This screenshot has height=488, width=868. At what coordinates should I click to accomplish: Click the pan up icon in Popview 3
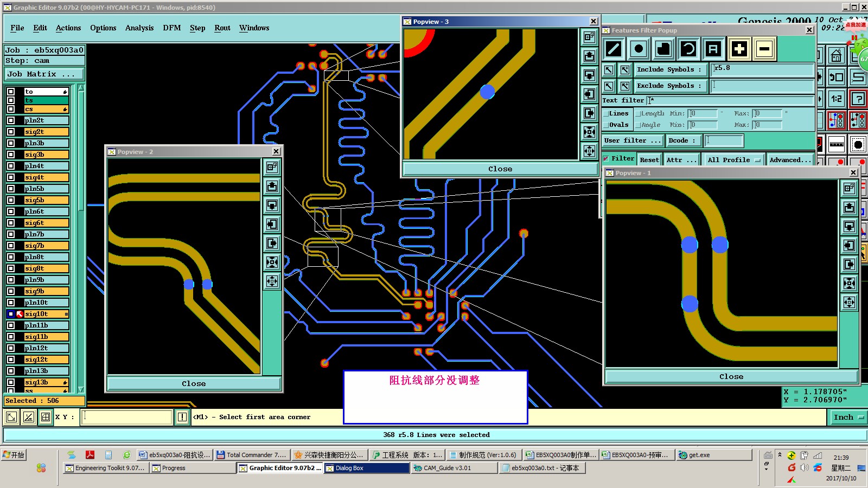(589, 56)
